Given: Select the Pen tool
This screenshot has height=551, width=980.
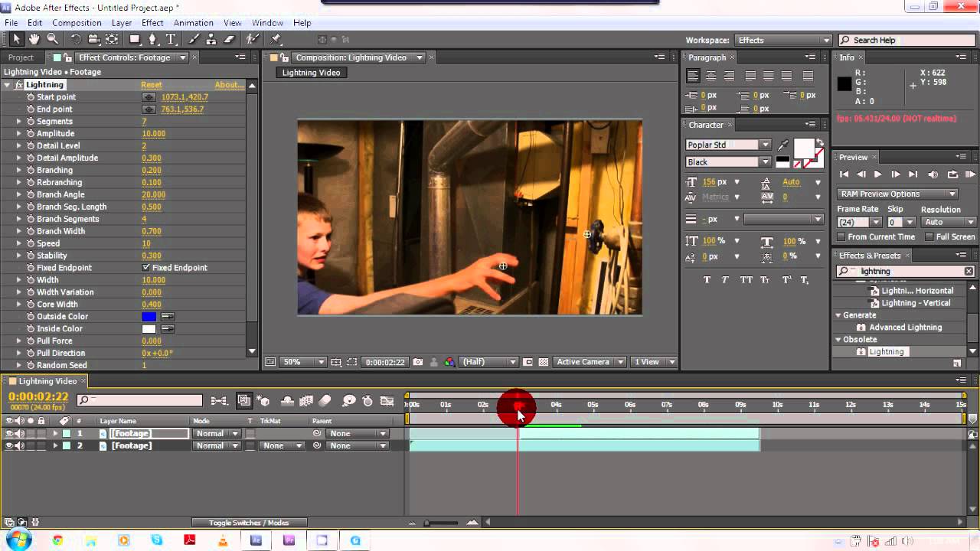Looking at the screenshot, I should point(153,39).
